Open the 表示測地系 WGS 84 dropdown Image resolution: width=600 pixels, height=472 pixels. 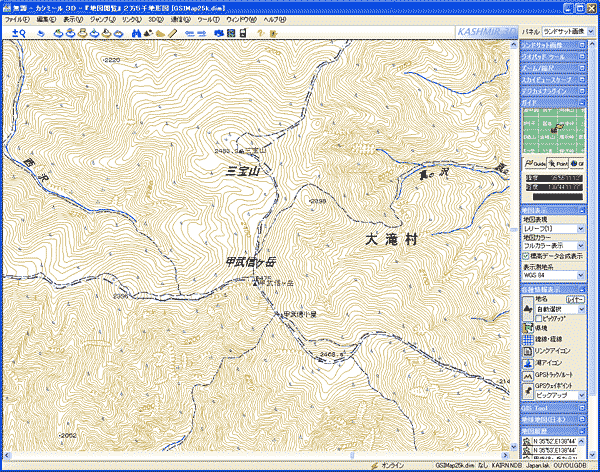pyautogui.click(x=554, y=275)
